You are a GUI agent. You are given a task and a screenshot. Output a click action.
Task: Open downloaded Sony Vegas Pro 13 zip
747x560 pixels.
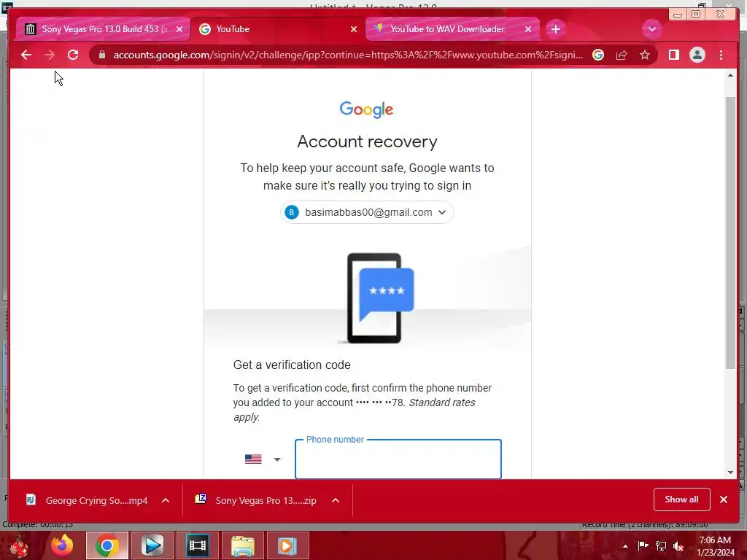tap(258, 500)
